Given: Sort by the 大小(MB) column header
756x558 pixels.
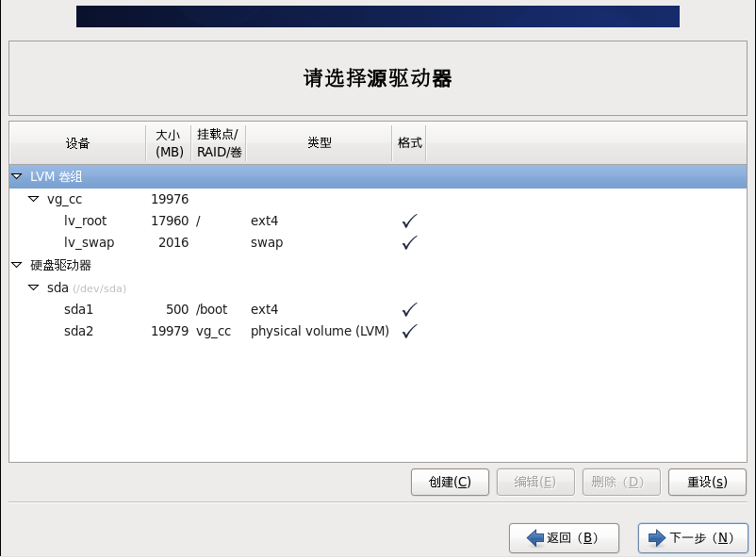Looking at the screenshot, I should (169, 143).
